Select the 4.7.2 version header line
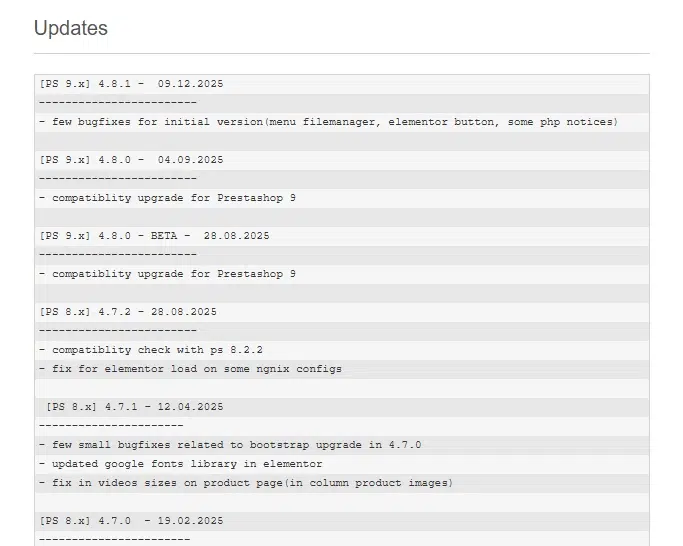This screenshot has width=683, height=546. 128,312
